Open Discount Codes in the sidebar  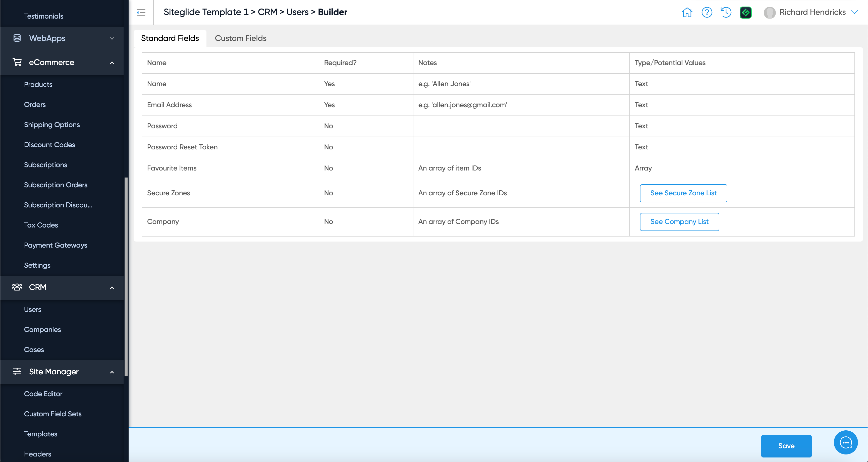49,145
